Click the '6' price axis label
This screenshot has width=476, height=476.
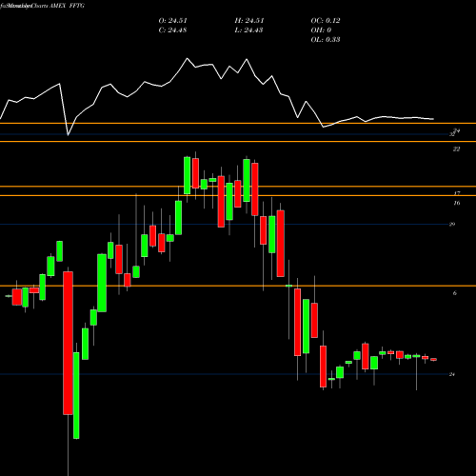click(x=455, y=293)
